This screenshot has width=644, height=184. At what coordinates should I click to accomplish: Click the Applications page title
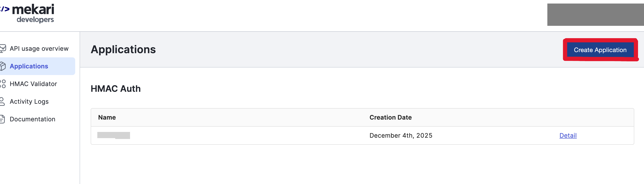click(x=123, y=49)
